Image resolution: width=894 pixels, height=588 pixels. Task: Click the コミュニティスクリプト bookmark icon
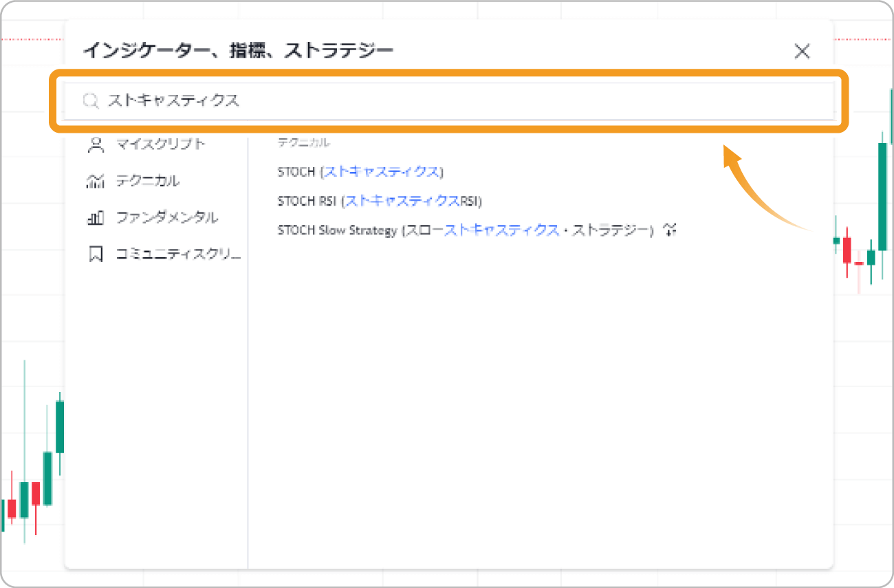(x=96, y=254)
